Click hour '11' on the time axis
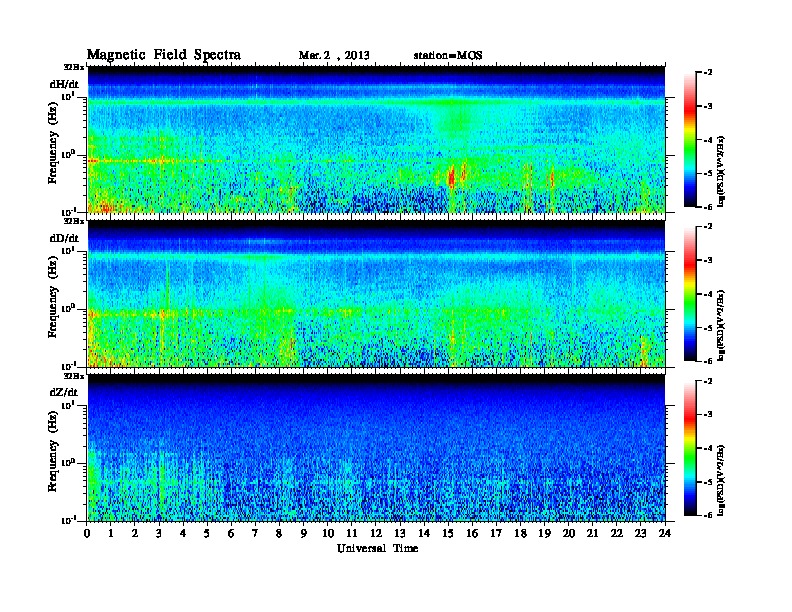This screenshot has height=612, width=792. point(352,533)
